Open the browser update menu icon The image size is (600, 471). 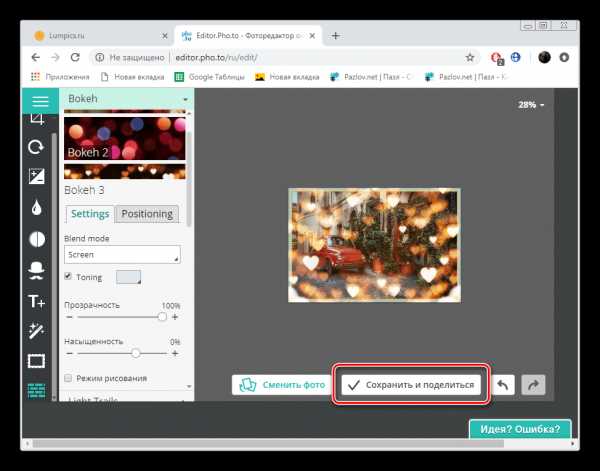point(564,57)
